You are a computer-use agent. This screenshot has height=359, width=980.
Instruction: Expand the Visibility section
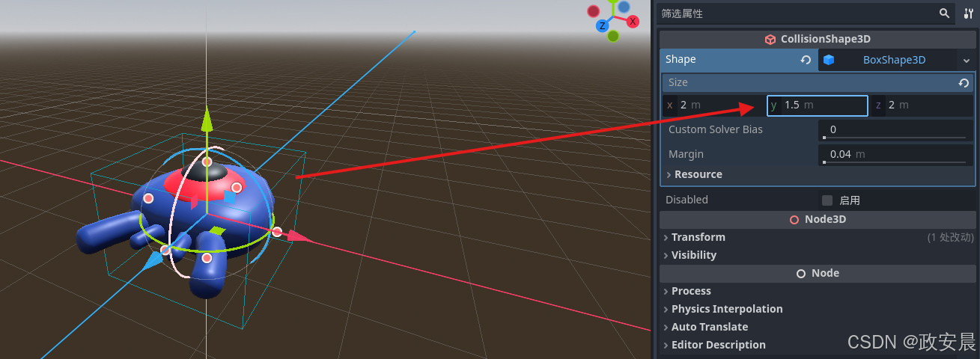pos(690,255)
